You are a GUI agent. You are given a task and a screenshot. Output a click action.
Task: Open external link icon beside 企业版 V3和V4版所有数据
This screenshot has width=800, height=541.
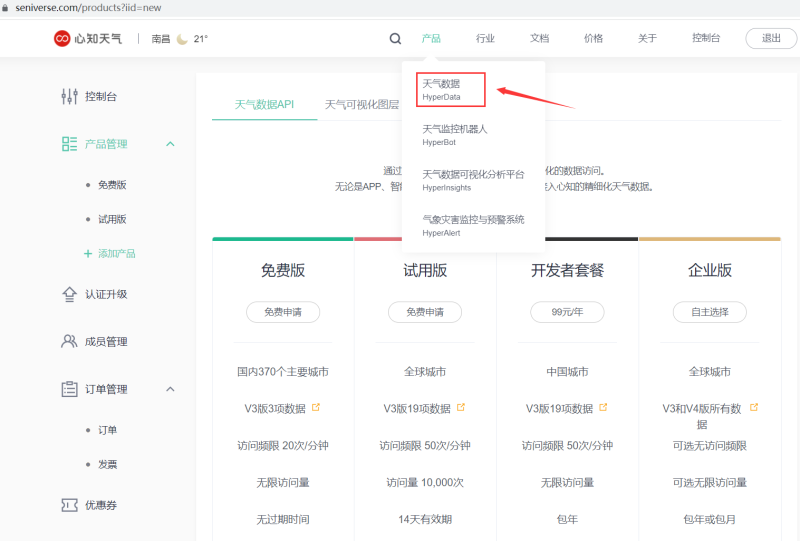click(x=753, y=408)
